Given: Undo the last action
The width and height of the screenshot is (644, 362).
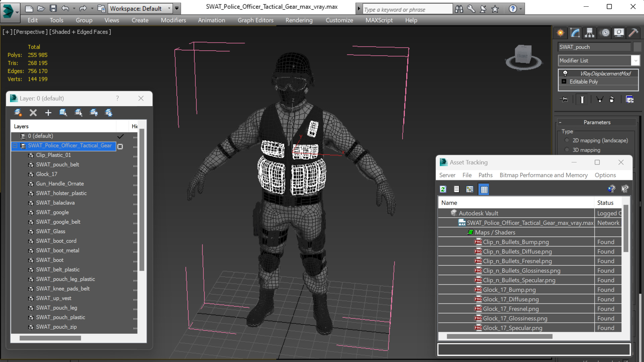Looking at the screenshot, I should pos(65,9).
